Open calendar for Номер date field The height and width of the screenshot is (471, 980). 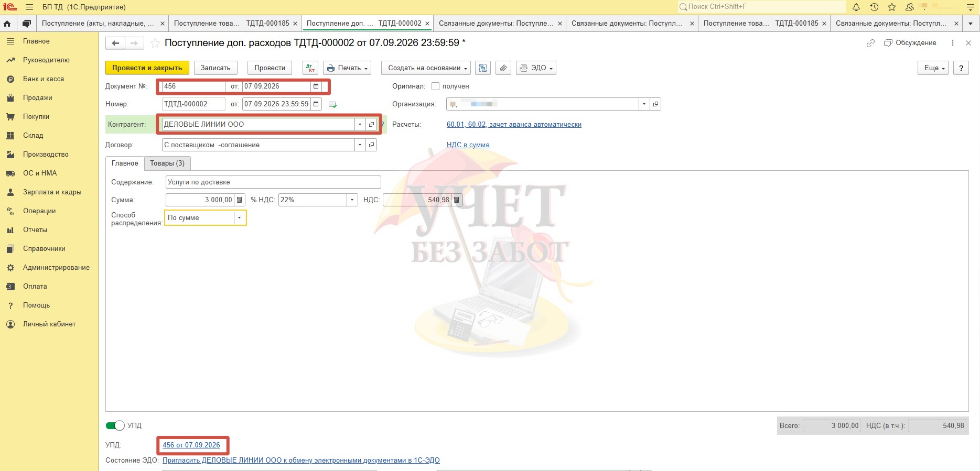click(x=316, y=104)
